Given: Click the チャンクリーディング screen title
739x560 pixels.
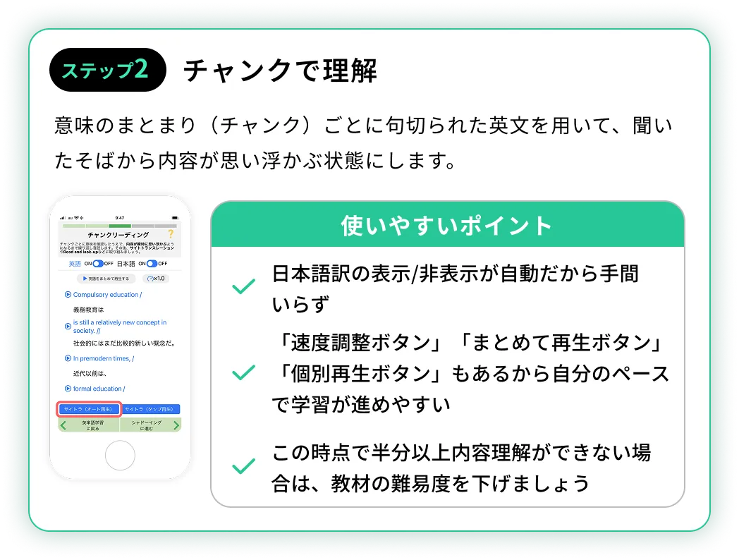Looking at the screenshot, I should point(118,234).
